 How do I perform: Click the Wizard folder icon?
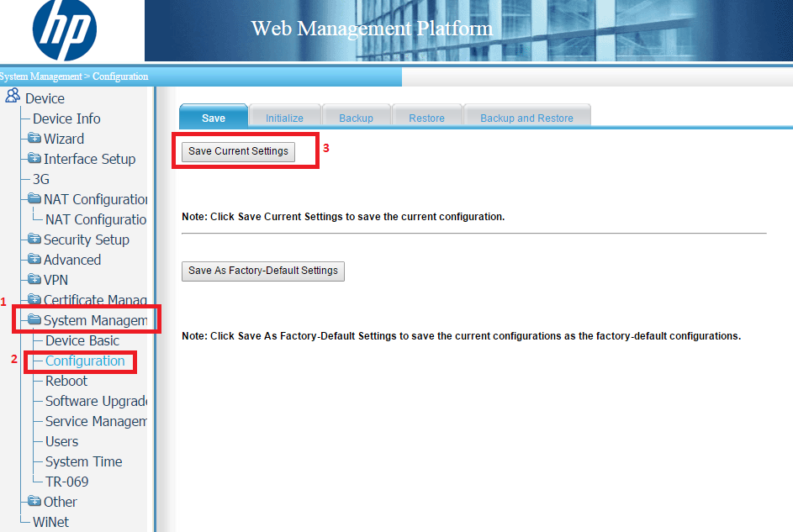34,139
